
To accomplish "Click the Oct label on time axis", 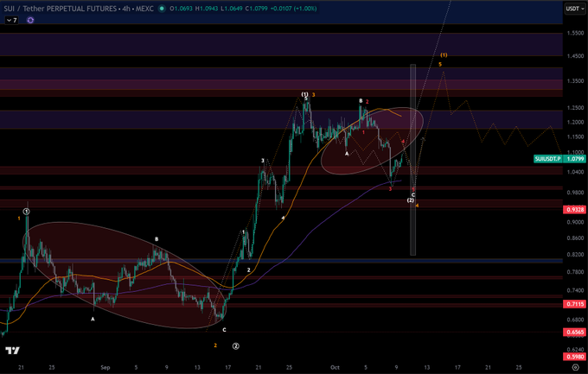I will click(x=335, y=368).
